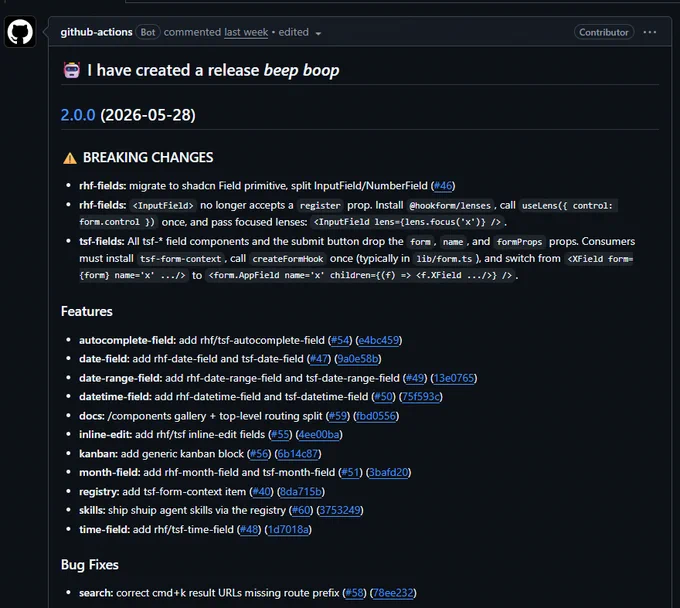This screenshot has height=608, width=680.
Task: Click the GitHub avatar icon
Action: pos(20,32)
